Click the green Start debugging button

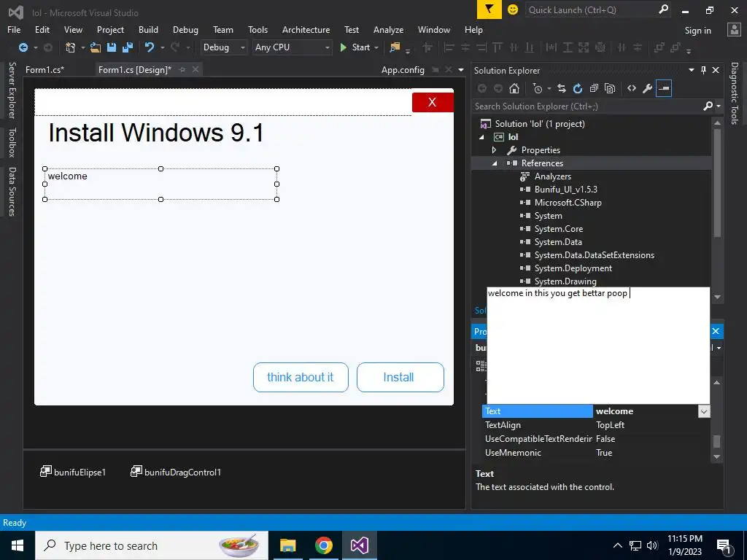click(344, 47)
